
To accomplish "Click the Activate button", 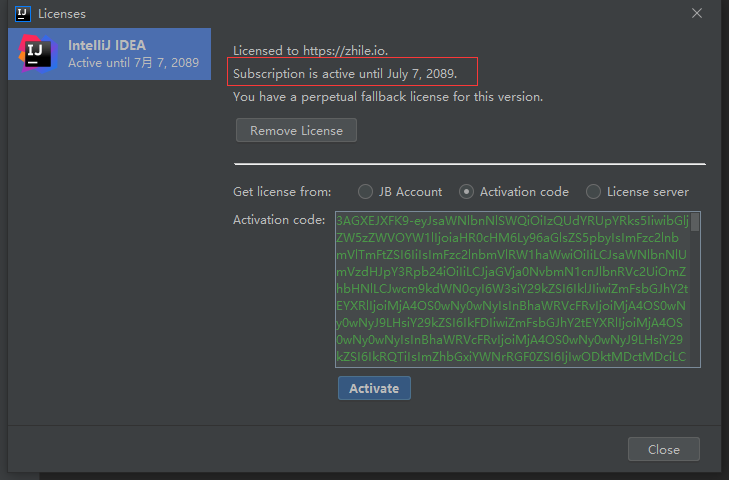I will (x=374, y=388).
